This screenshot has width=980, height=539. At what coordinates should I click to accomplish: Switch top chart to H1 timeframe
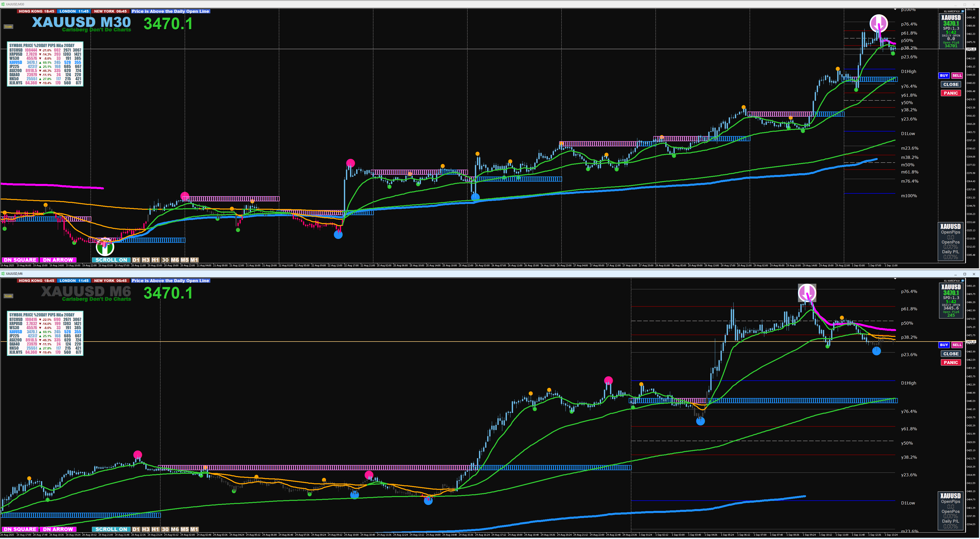(155, 260)
